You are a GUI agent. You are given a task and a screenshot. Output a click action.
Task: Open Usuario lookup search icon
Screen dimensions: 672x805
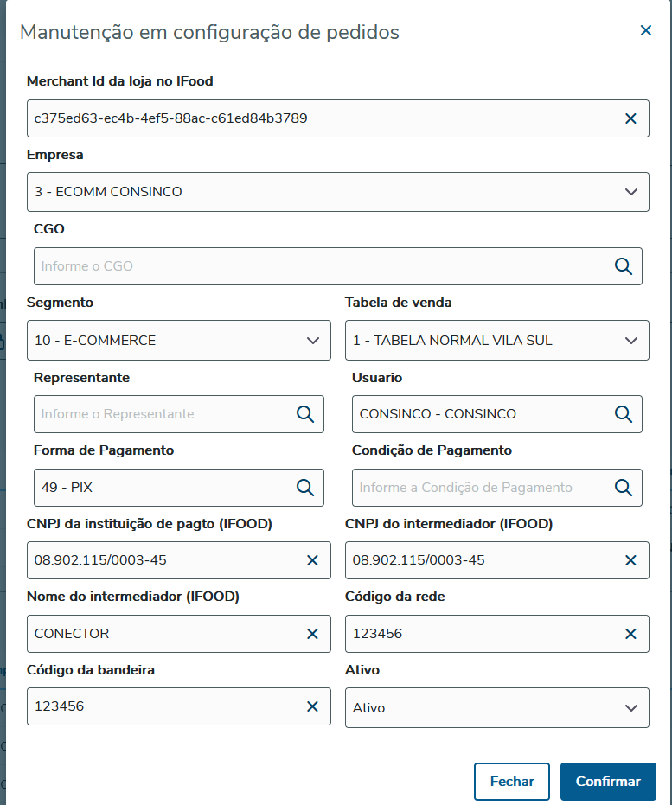624,414
